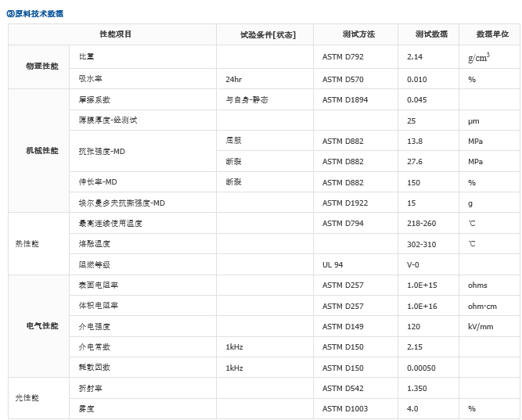Select the 218-260 temperature value
The image size is (522, 420).
(423, 223)
